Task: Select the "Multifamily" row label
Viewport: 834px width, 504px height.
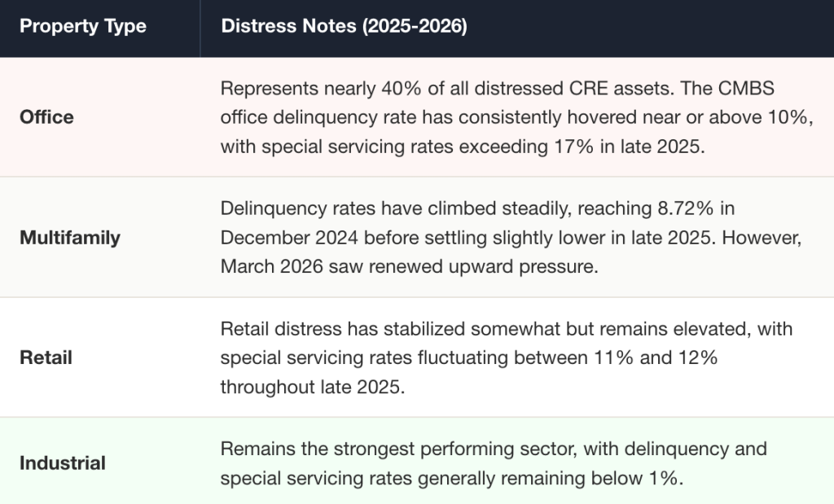Action: [70, 238]
